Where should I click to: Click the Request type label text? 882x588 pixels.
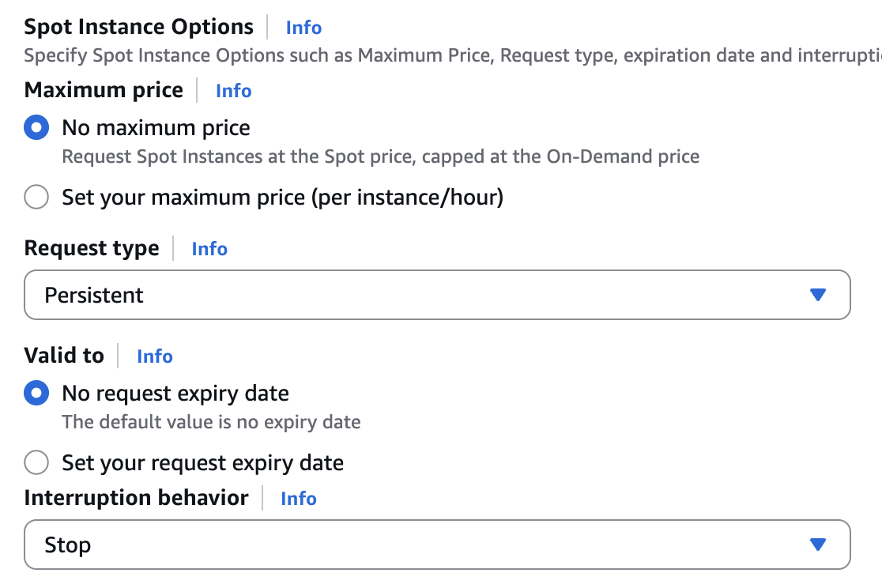pos(92,248)
